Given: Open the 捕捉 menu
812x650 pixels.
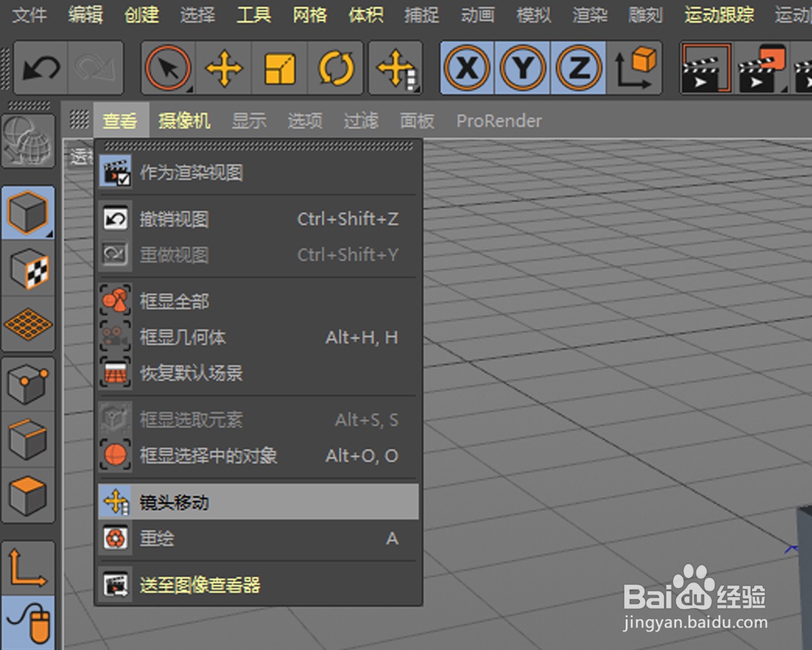Looking at the screenshot, I should coord(422,14).
